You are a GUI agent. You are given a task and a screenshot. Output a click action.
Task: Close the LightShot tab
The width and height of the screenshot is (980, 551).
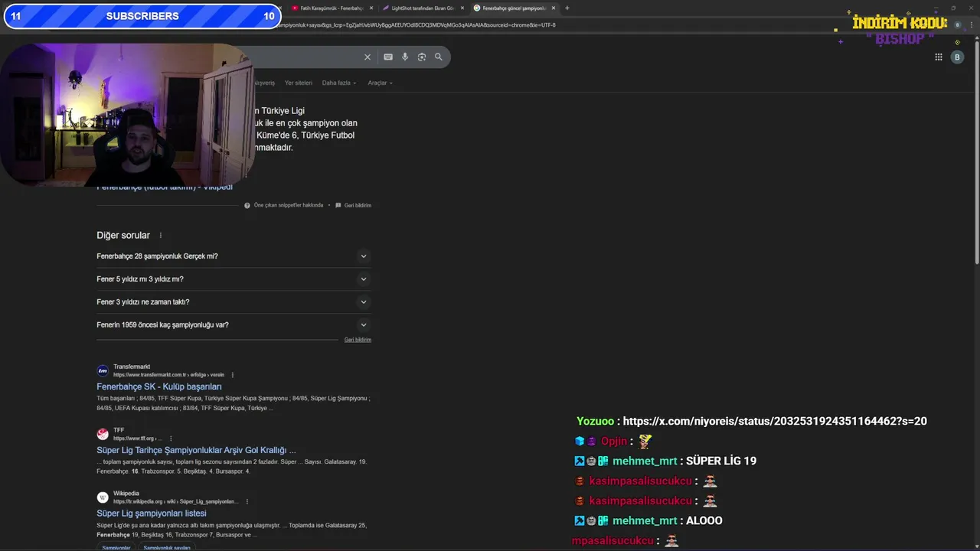[462, 8]
